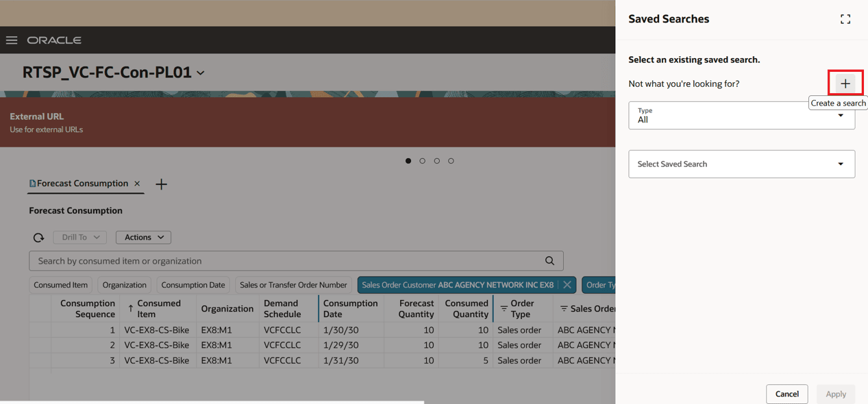
Task: Open the RTSP_VC-FC-Con-PL01 page dropdown
Action: coord(200,73)
